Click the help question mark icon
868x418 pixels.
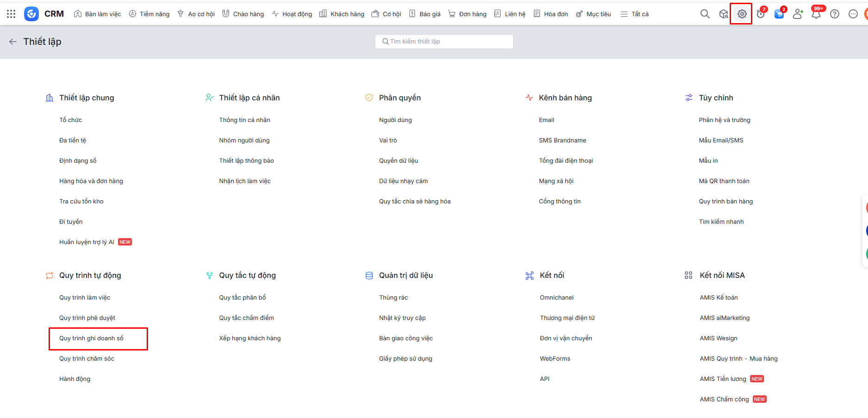click(835, 14)
